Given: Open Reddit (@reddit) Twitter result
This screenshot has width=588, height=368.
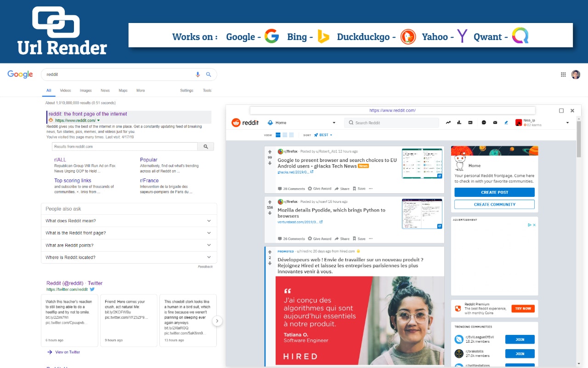Looking at the screenshot, I should [74, 283].
